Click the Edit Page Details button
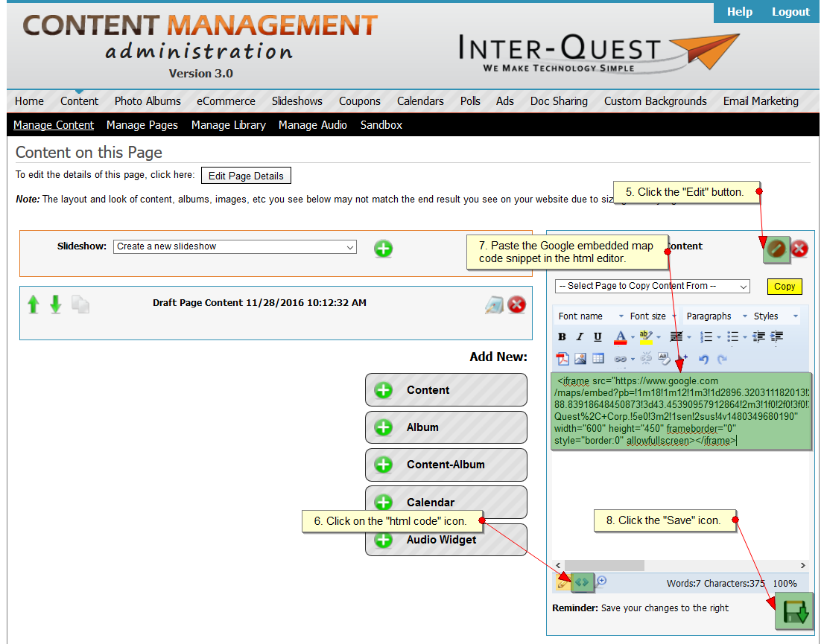 tap(246, 176)
